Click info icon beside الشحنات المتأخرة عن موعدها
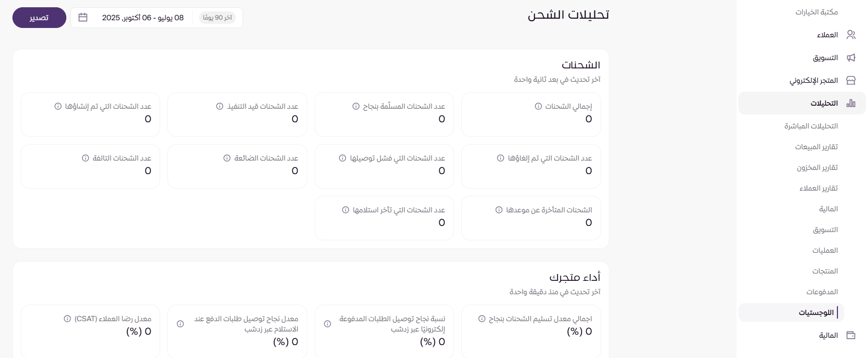The image size is (868, 358). tap(499, 210)
